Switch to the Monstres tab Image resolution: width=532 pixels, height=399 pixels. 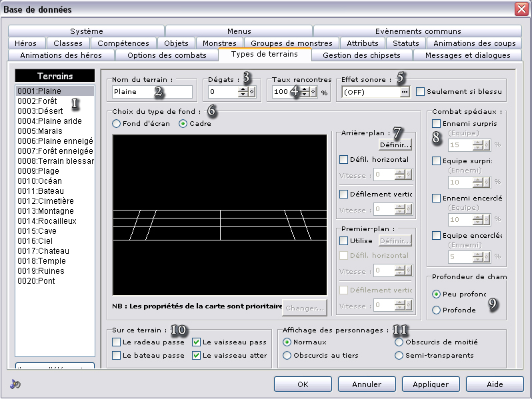coord(219,43)
